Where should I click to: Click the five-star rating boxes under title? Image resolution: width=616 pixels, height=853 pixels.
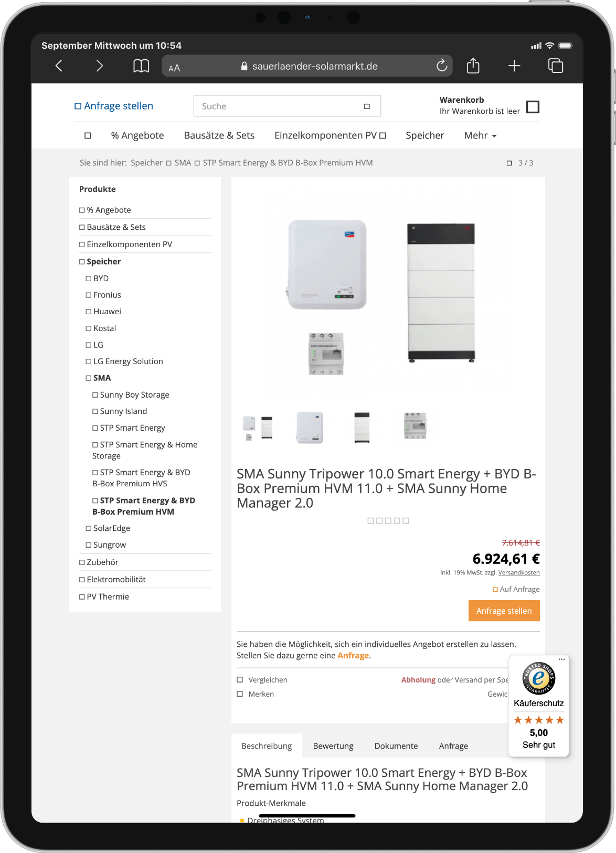(x=388, y=520)
